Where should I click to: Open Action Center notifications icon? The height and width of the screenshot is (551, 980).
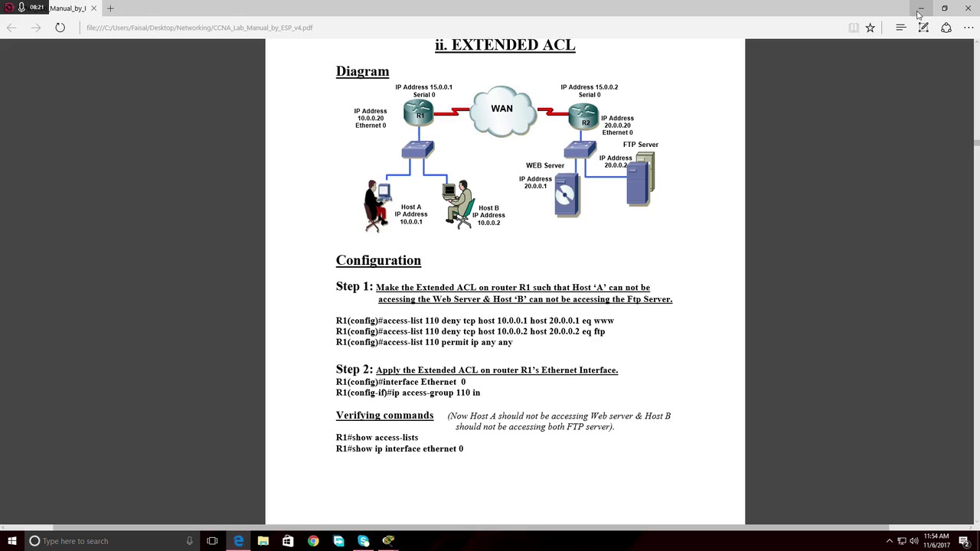point(964,541)
